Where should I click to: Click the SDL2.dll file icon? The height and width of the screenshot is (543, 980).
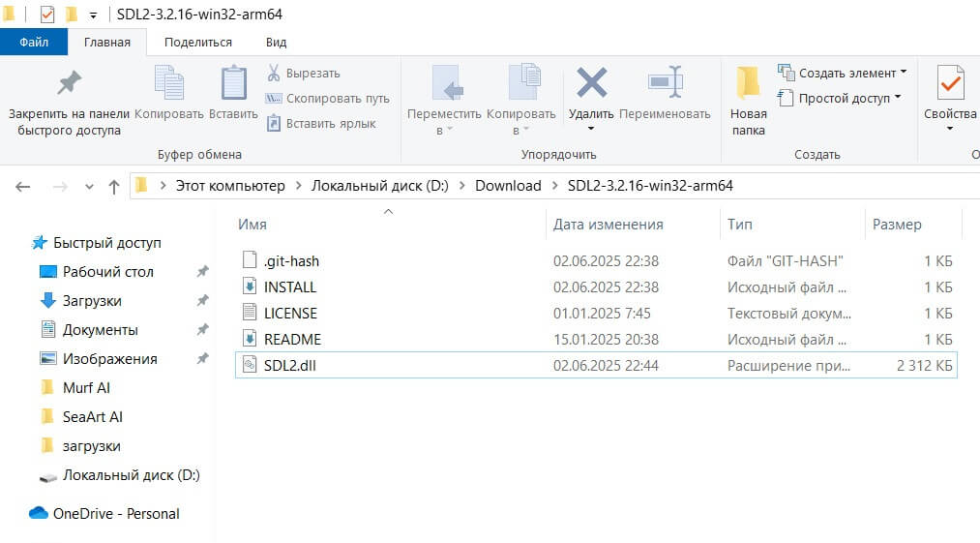(250, 365)
